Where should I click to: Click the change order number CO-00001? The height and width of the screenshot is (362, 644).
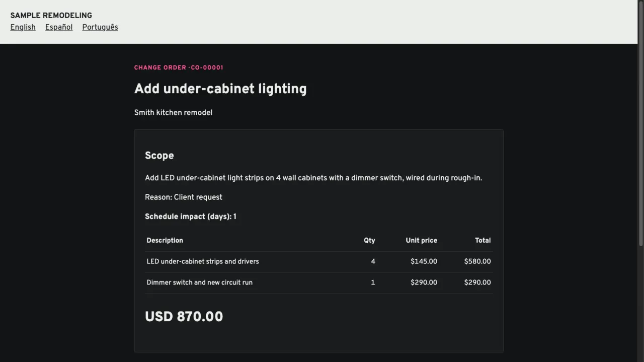207,67
